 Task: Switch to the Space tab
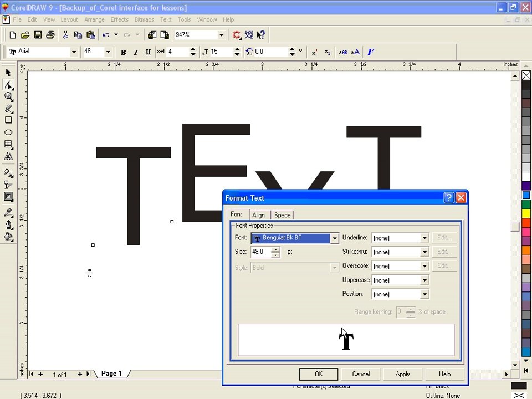pyautogui.click(x=282, y=215)
